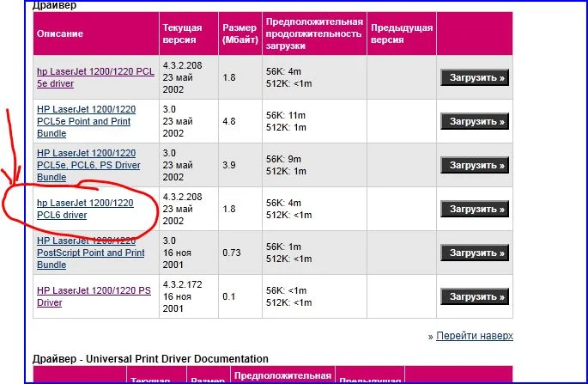This screenshot has height=384, width=588.
Task: Open the hp LaserJet 1200/1220 PCL 5e driver link
Action: tap(95, 77)
